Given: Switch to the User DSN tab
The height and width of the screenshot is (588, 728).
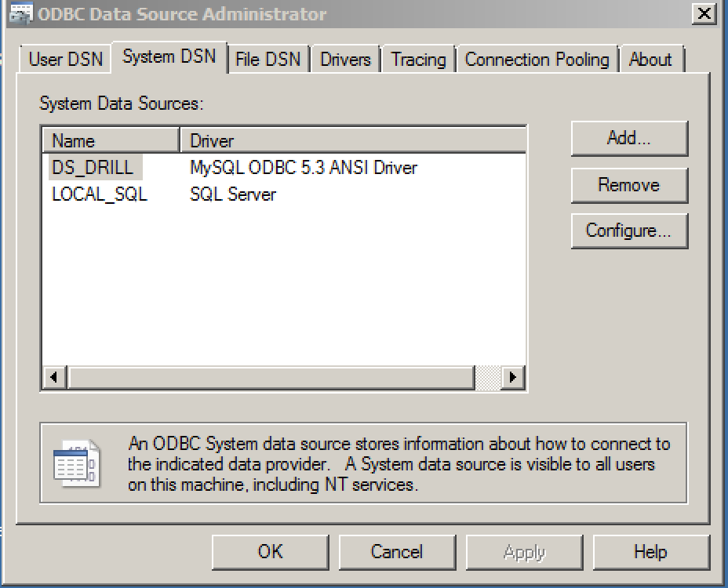Looking at the screenshot, I should (65, 60).
